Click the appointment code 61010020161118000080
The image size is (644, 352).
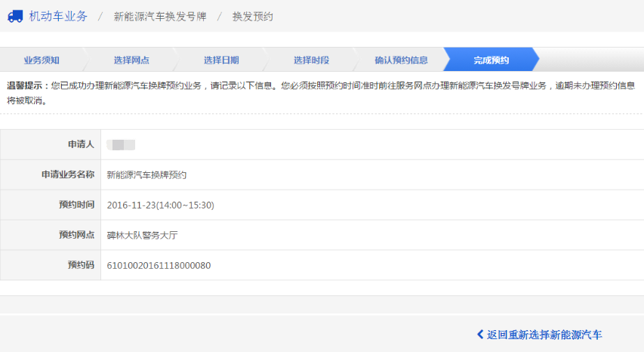click(159, 265)
